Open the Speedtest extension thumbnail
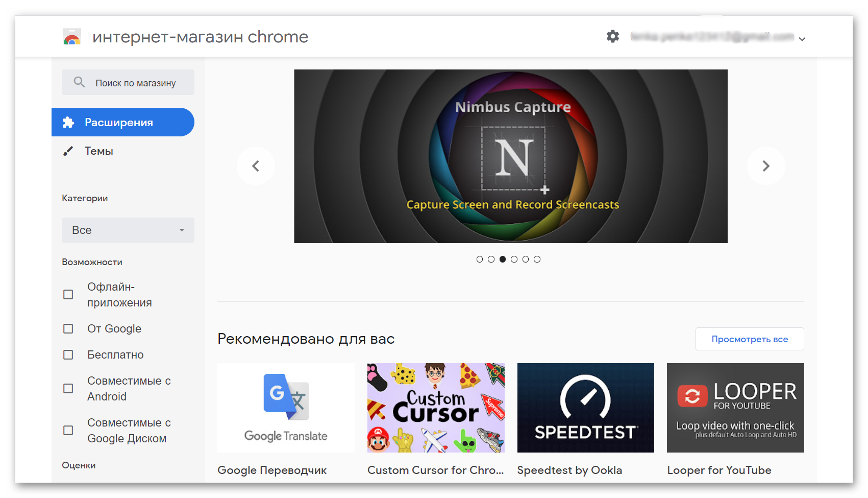Screen dimensions: 868x498 click(x=586, y=408)
